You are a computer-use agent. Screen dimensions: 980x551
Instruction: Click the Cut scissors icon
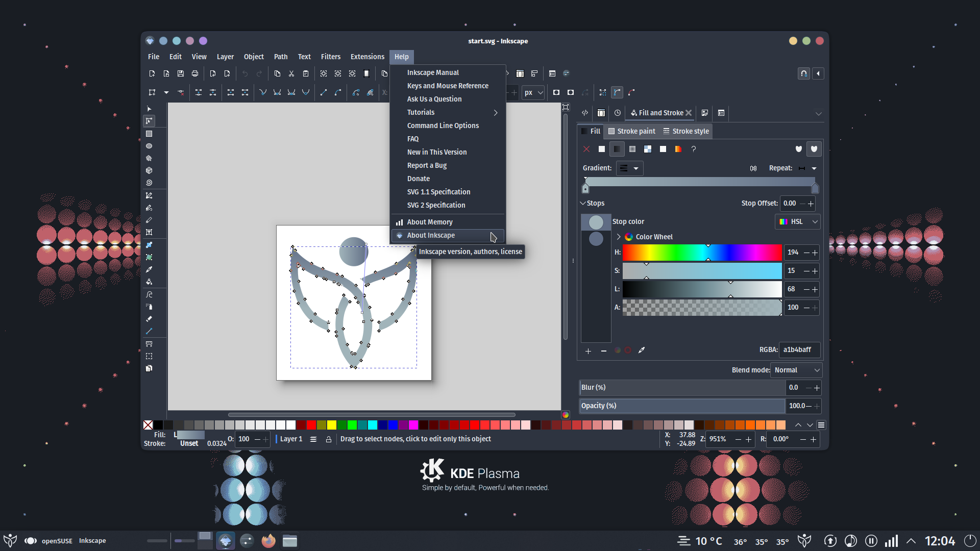pos(291,73)
